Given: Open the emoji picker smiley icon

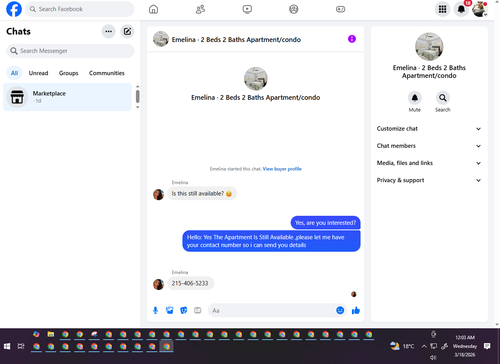Looking at the screenshot, I should 340,310.
